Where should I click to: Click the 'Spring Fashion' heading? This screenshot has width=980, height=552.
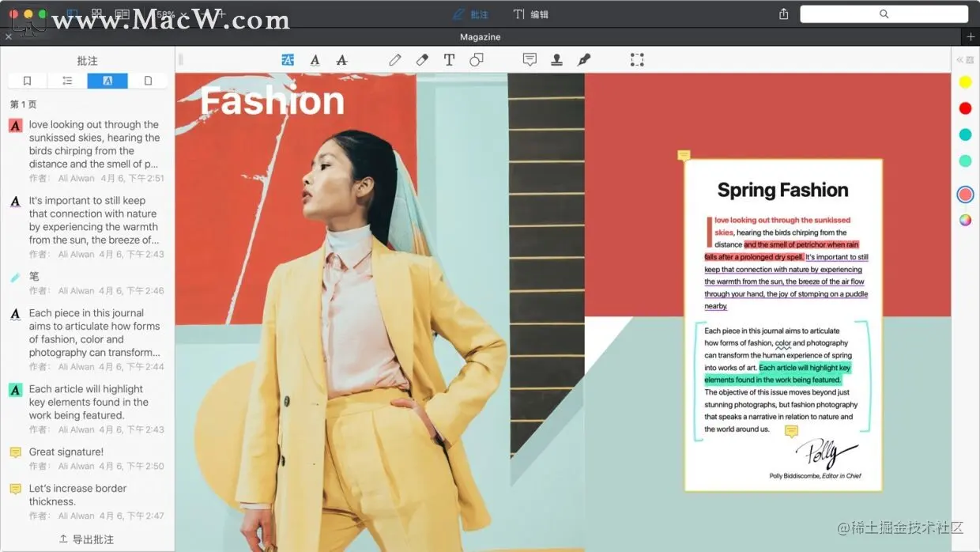782,190
